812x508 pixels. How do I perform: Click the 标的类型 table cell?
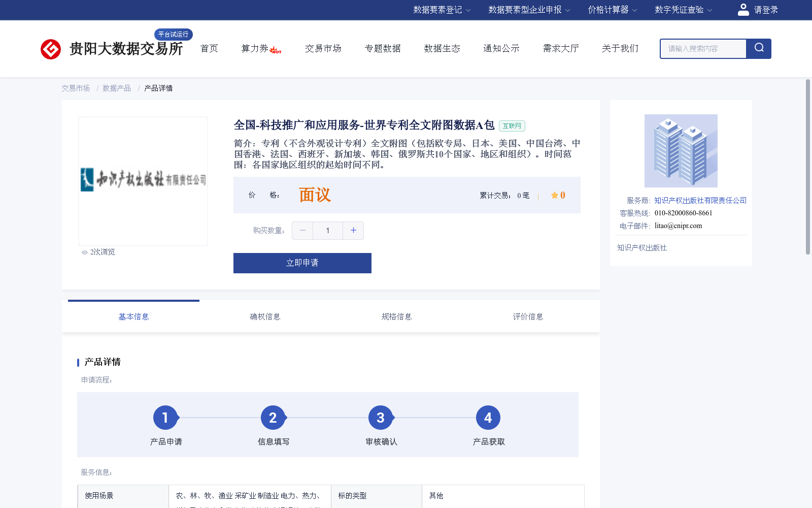[x=377, y=496]
